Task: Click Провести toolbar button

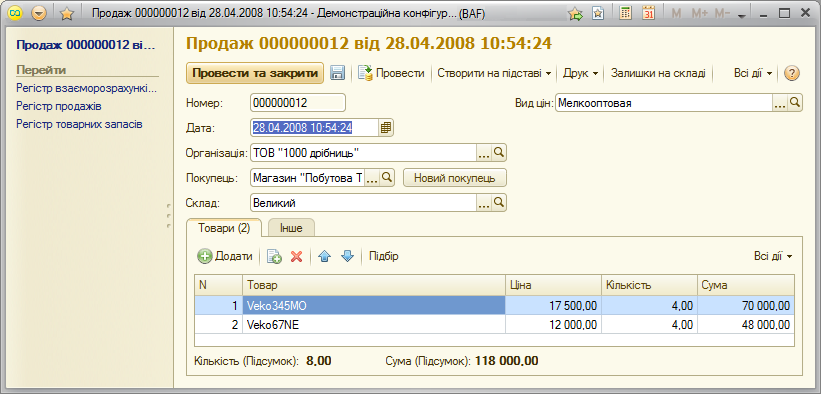Action: [x=392, y=73]
